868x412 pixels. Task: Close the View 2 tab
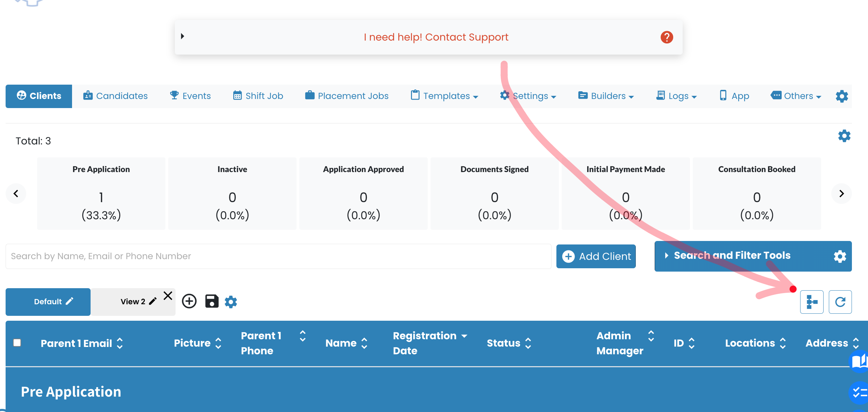(x=168, y=296)
